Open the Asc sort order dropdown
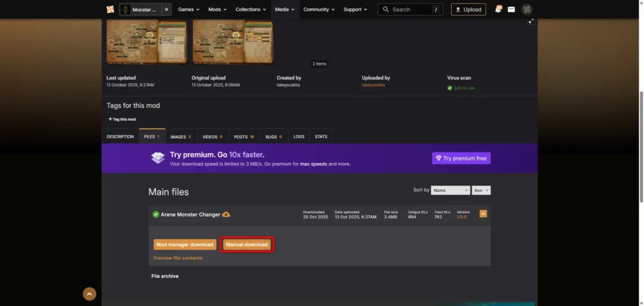 (x=481, y=190)
